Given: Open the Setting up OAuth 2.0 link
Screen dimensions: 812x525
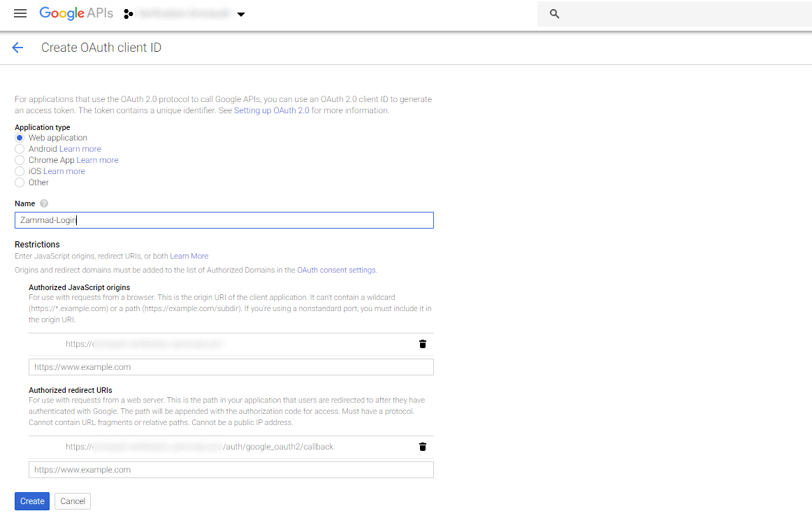Looking at the screenshot, I should click(x=271, y=110).
